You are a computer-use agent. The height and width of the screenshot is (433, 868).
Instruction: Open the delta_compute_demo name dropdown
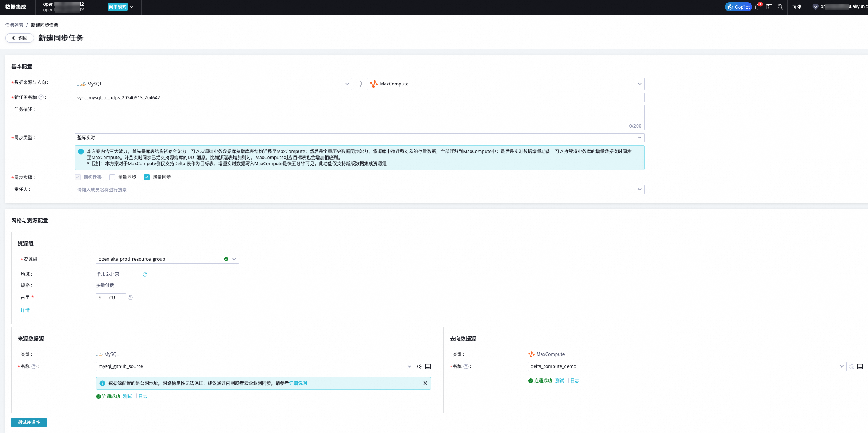[687, 366]
